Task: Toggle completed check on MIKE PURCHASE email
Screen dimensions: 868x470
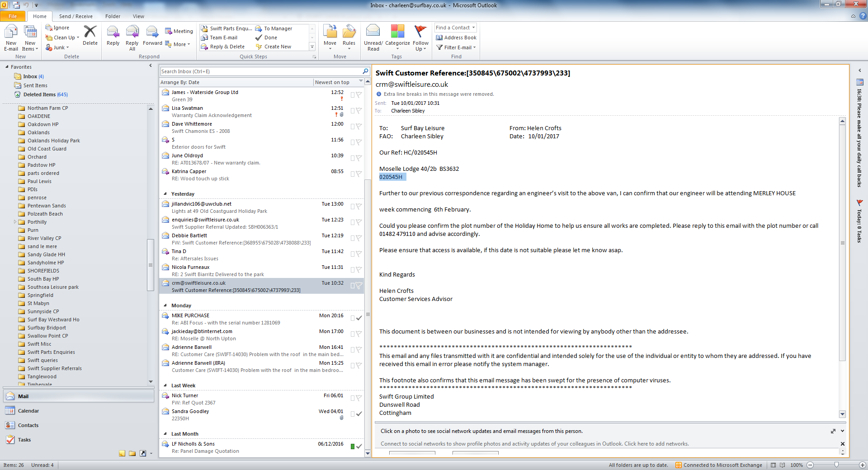Action: tap(359, 318)
